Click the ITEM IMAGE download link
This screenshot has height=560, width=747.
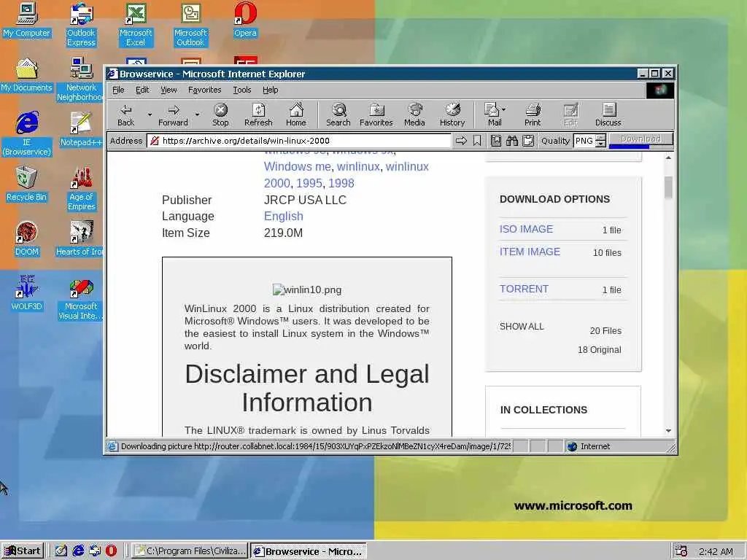click(x=530, y=252)
